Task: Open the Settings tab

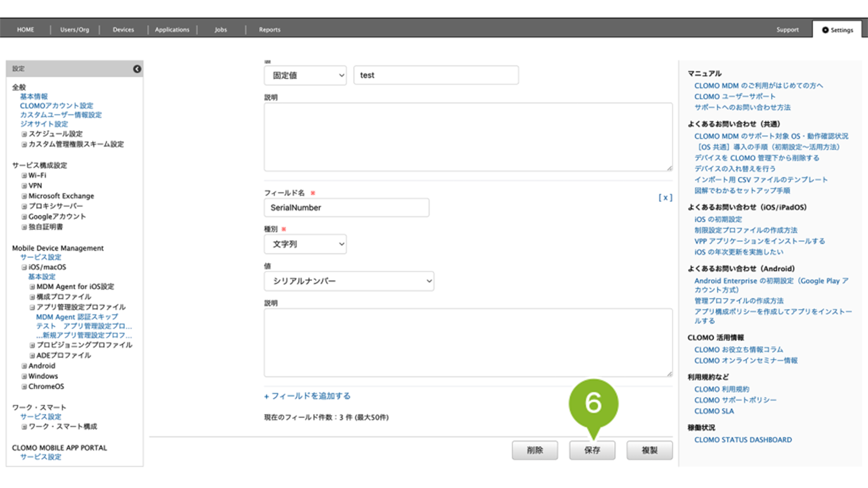Action: pos(837,30)
